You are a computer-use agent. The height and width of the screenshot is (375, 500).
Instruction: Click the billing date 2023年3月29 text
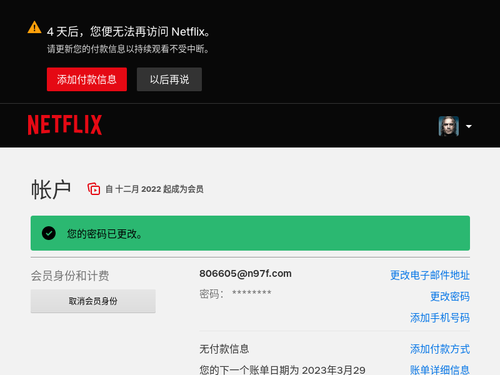[334, 370]
